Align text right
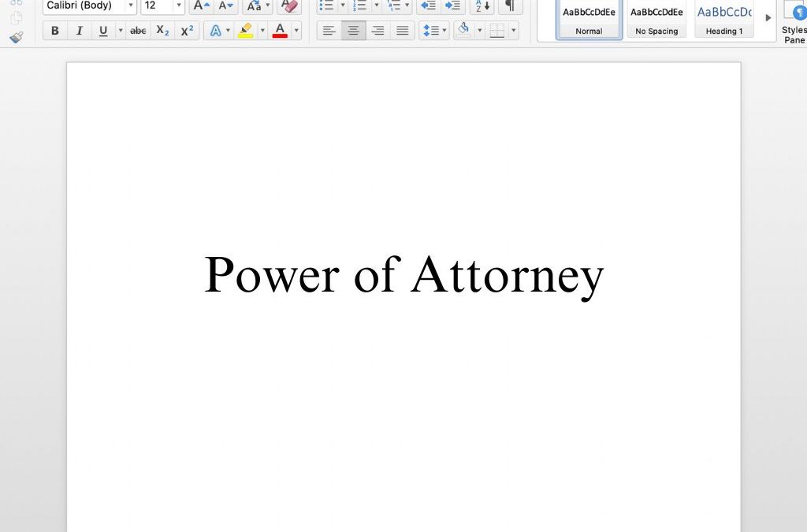The image size is (807, 532). (377, 31)
